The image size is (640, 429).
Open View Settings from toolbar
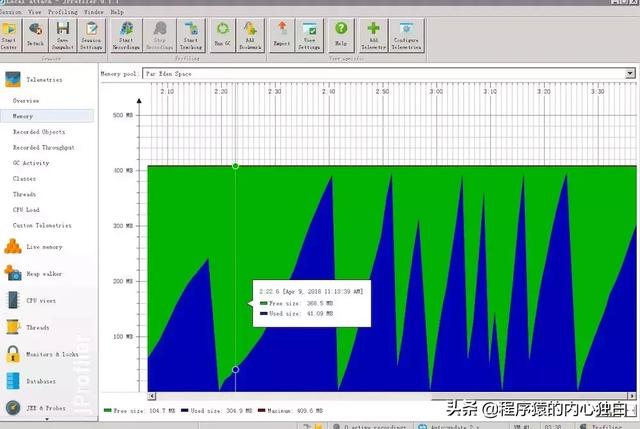(309, 35)
